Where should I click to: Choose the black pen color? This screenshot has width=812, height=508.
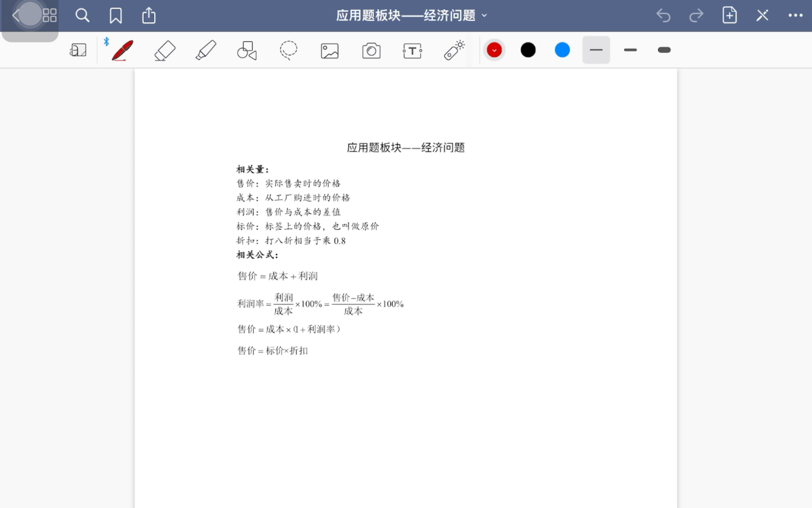pos(528,50)
